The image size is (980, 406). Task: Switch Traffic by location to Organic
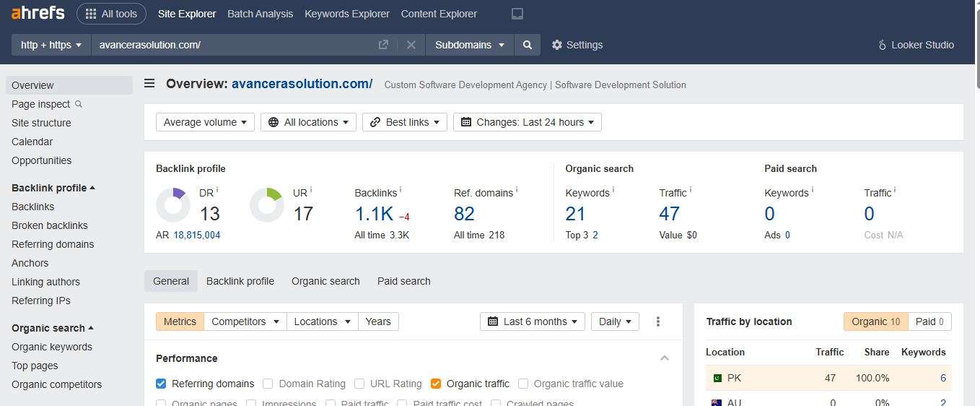click(876, 321)
